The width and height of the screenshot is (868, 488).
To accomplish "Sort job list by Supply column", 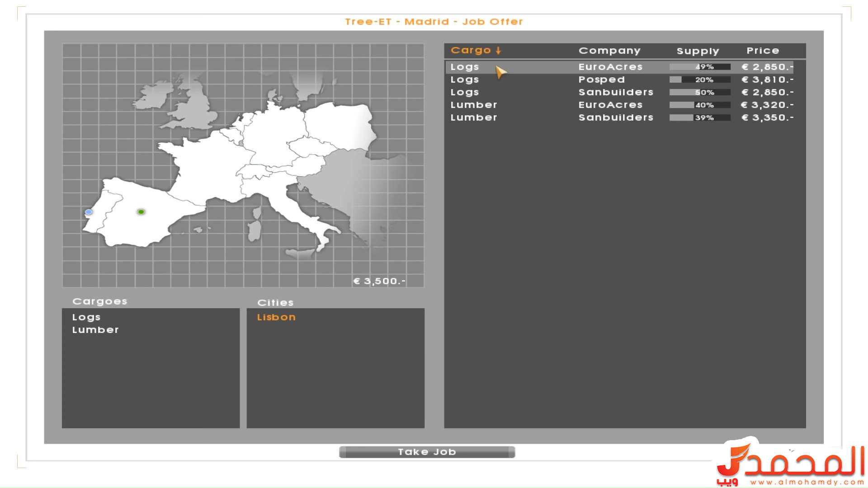I will [x=697, y=51].
